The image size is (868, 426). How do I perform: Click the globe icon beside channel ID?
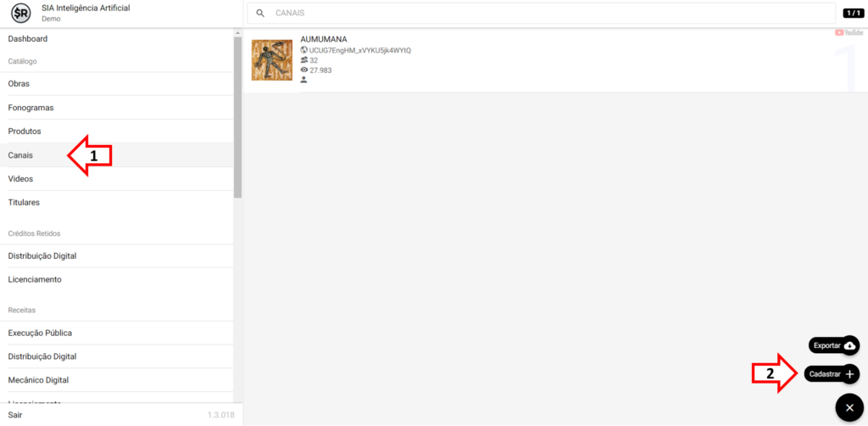pyautogui.click(x=304, y=50)
